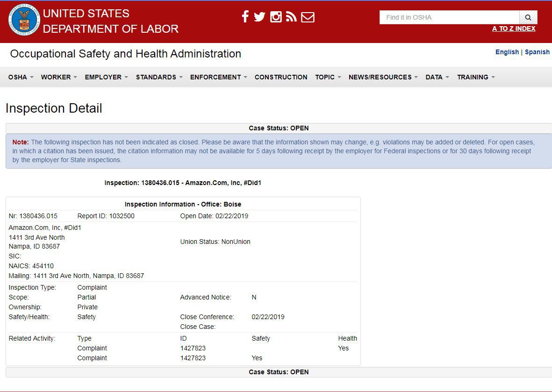552x392 pixels.
Task: Open the TRAINING menu
Action: 476,77
